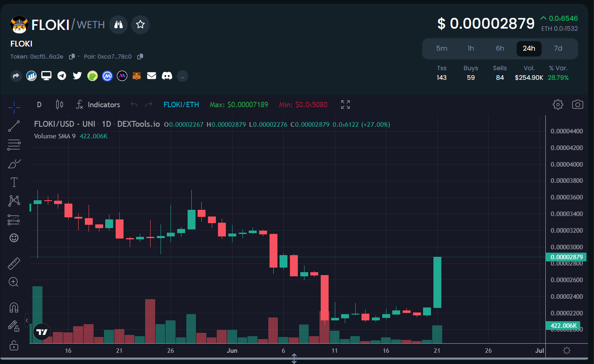Viewport: 594px width, 364px height.
Task: Select the trend line drawing tool
Action: [x=14, y=126]
